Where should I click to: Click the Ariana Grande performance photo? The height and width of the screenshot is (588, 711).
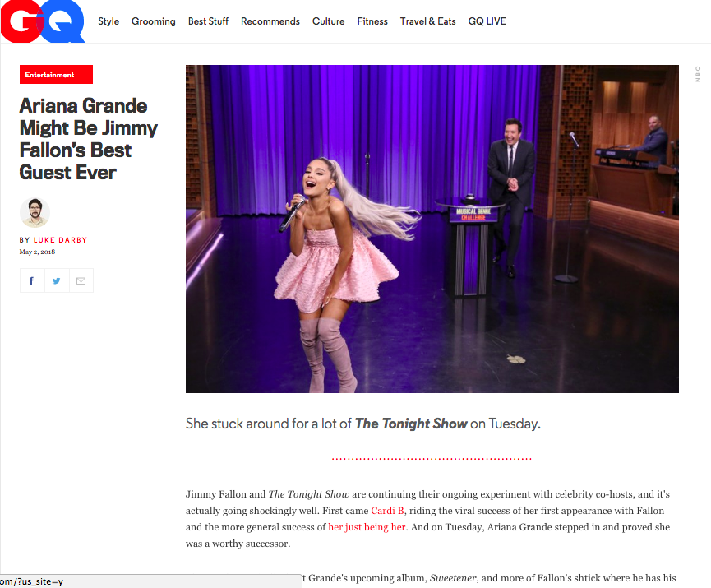click(432, 229)
